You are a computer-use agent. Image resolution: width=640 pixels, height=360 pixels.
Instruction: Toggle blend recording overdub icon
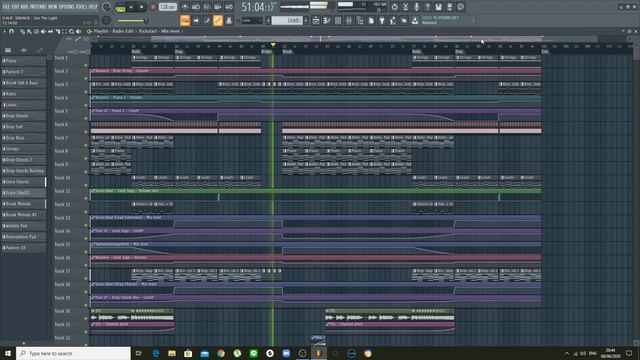pos(218,7)
